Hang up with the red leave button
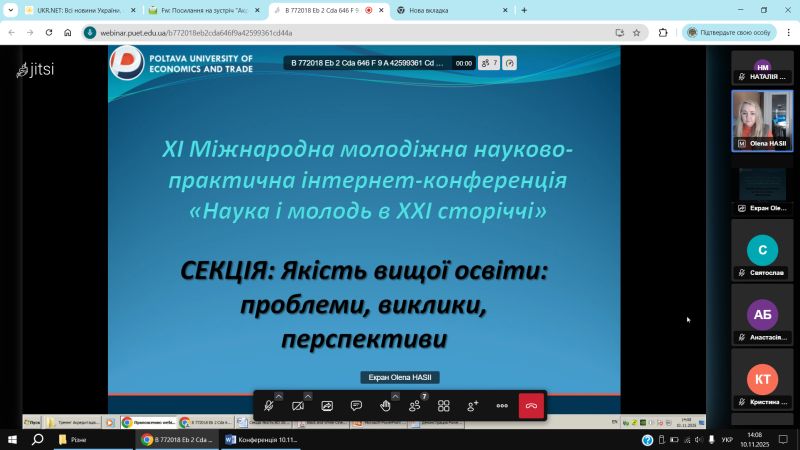800x450 pixels. (x=532, y=406)
